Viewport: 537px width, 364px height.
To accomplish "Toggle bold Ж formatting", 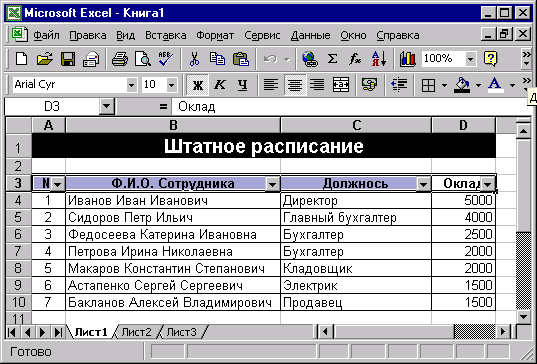I will [198, 85].
